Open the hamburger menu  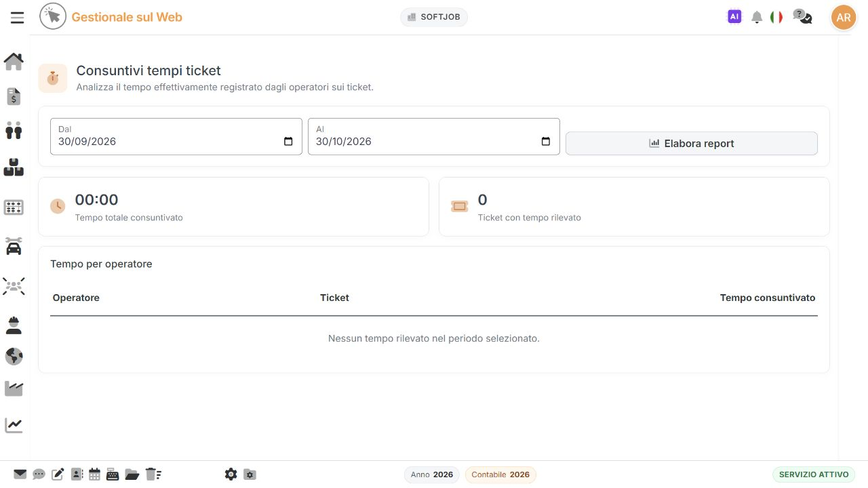click(17, 18)
